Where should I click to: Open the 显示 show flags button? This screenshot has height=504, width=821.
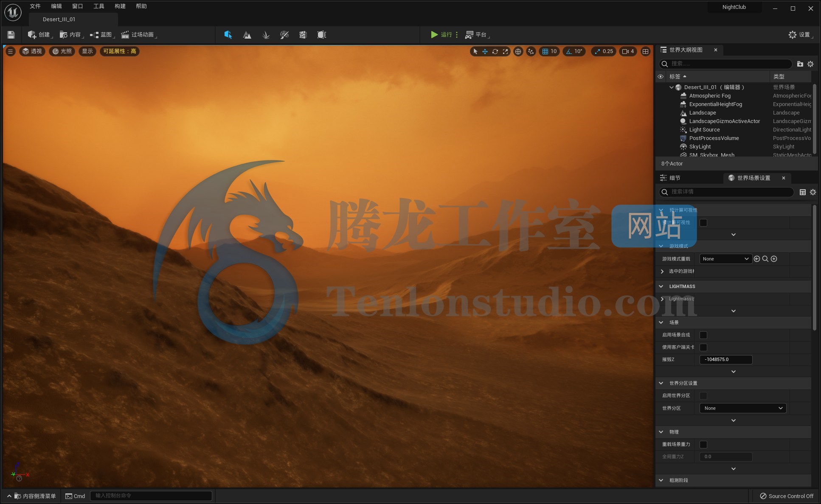[87, 51]
